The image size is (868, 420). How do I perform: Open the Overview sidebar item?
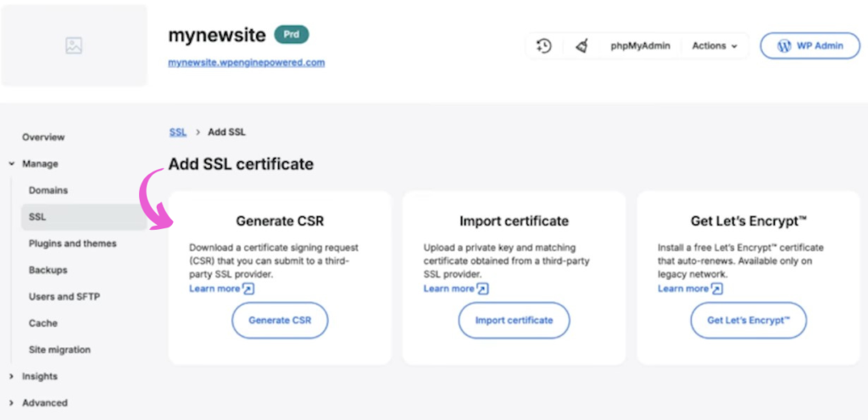[43, 137]
